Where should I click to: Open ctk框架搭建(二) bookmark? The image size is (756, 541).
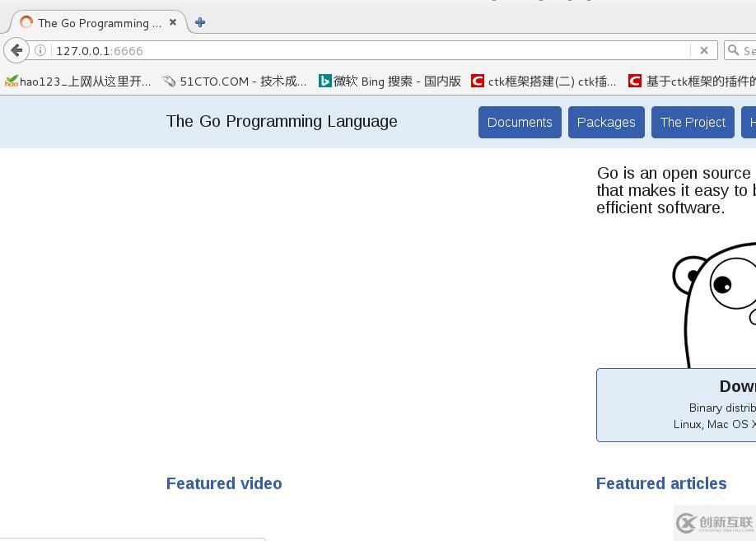click(544, 81)
